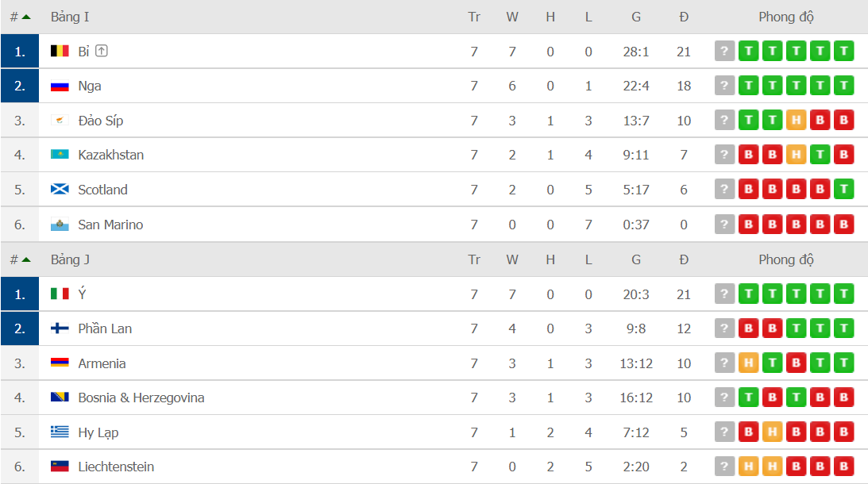Sort Bảng J by the # rank arrow
Image resolution: width=868 pixels, height=484 pixels.
(21, 259)
